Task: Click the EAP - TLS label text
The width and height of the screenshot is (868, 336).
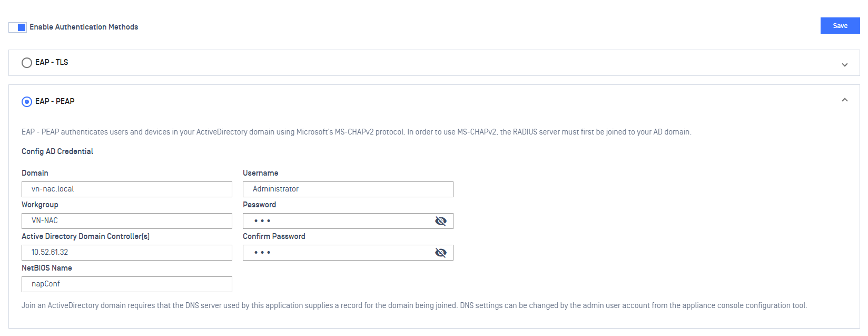Action: [x=52, y=62]
